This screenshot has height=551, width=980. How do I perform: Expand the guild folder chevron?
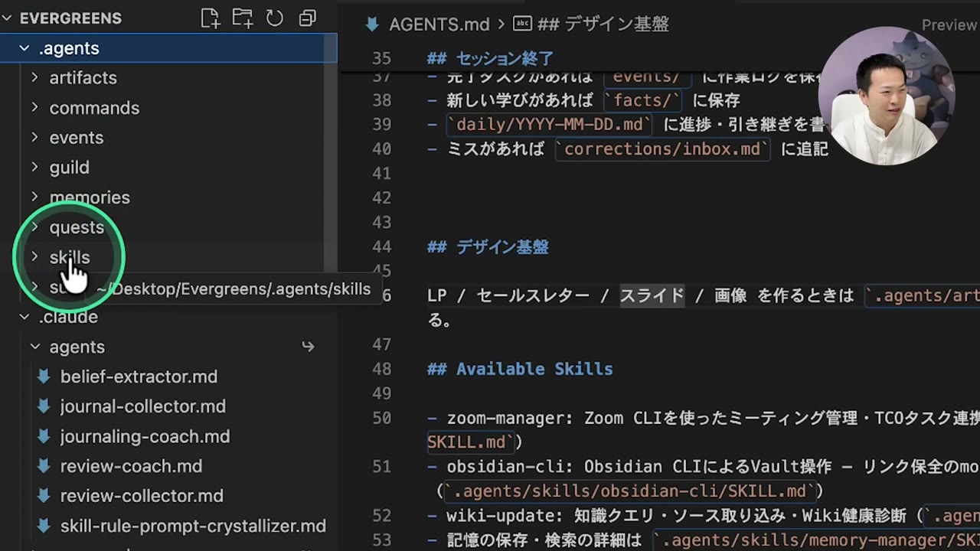point(34,167)
